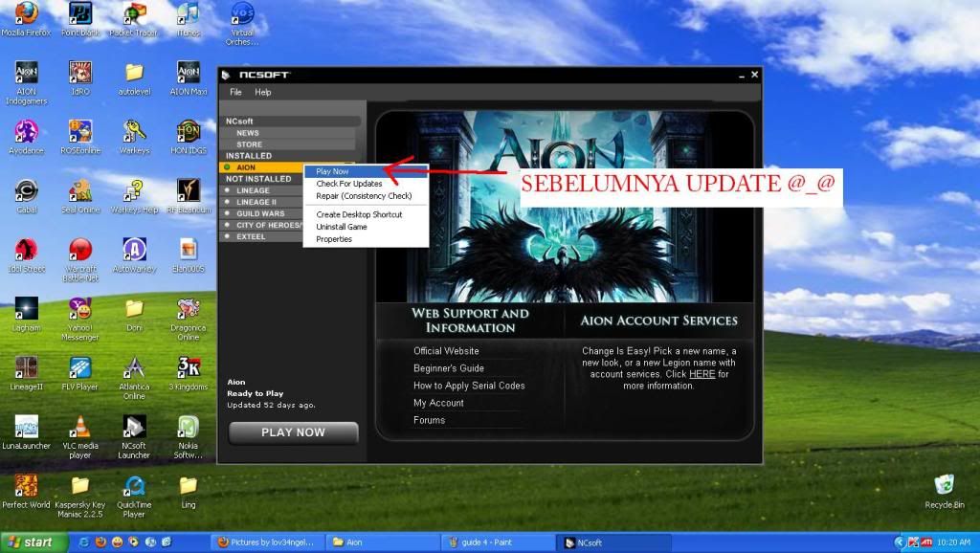Open Warkeys desktop icon
This screenshot has width=980, height=553.
pos(134,136)
